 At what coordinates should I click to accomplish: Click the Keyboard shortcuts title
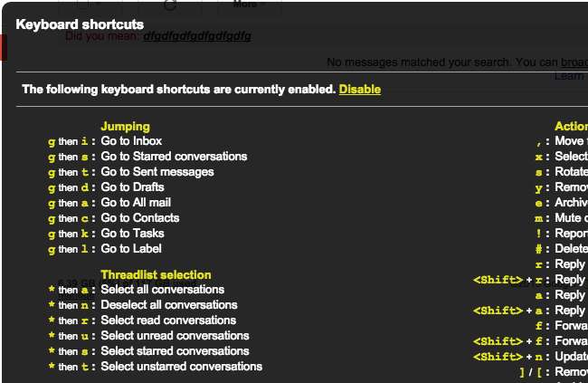[80, 24]
